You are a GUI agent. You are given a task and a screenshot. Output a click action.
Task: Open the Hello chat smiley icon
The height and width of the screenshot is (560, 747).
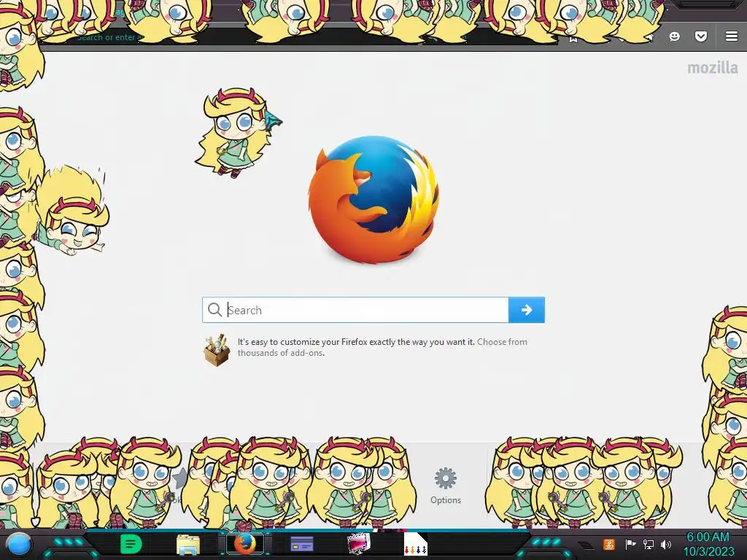point(674,36)
